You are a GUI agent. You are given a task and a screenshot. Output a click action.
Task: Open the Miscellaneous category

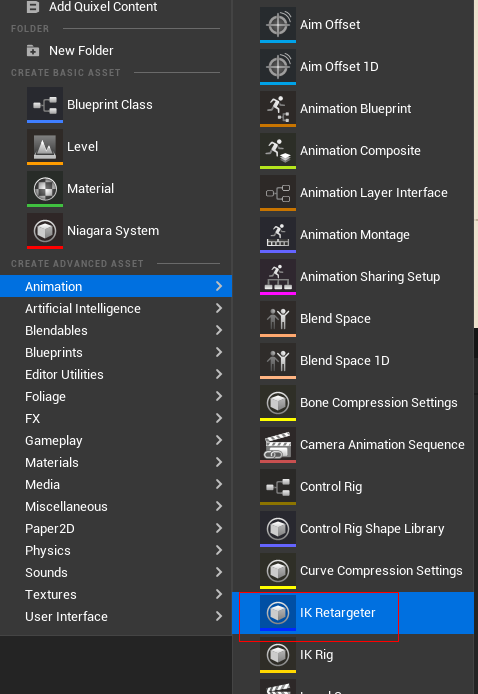tap(116, 507)
